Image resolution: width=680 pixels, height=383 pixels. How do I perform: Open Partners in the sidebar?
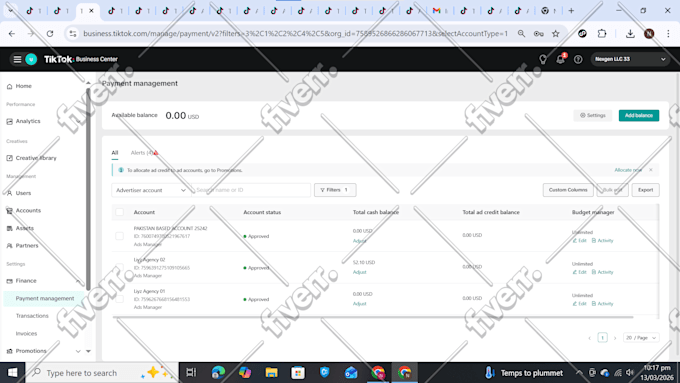[26, 246]
